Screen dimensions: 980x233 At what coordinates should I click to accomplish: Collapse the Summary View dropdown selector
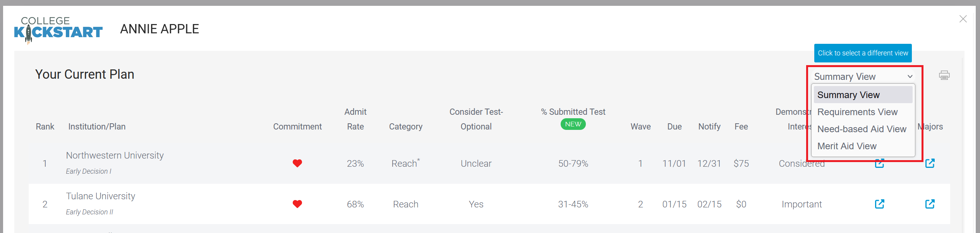(863, 76)
